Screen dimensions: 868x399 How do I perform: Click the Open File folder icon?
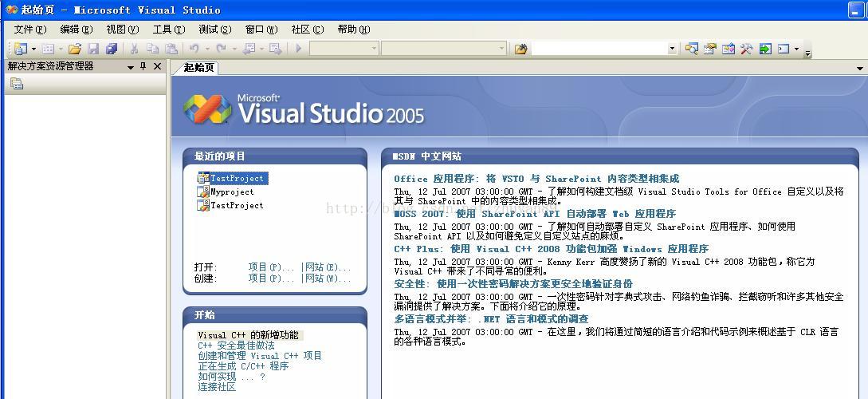[75, 49]
